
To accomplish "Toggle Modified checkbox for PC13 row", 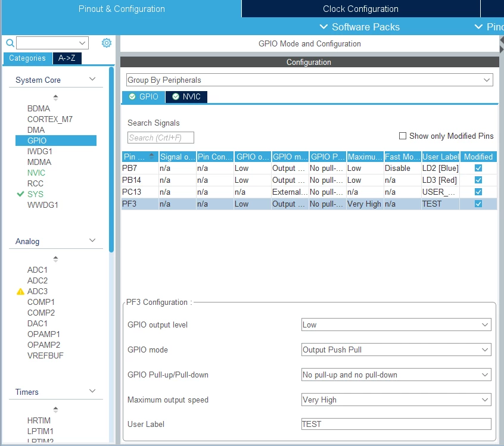I will click(x=478, y=192).
